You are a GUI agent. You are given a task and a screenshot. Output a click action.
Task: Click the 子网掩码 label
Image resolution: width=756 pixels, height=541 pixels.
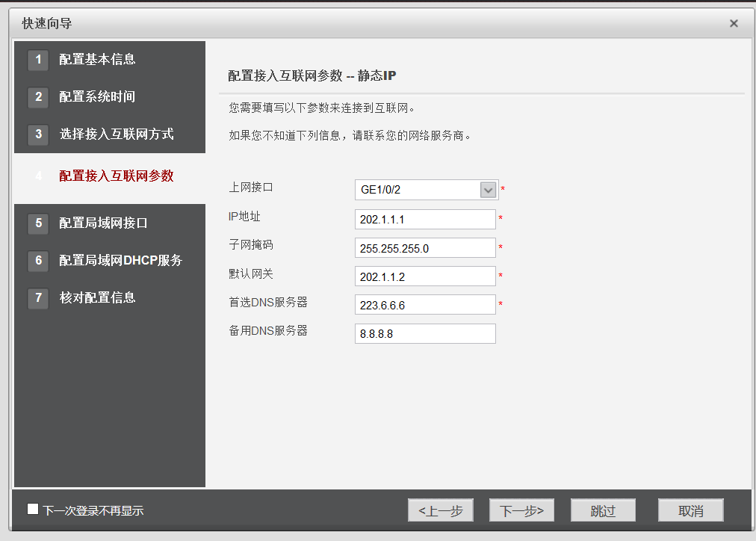[x=251, y=245]
